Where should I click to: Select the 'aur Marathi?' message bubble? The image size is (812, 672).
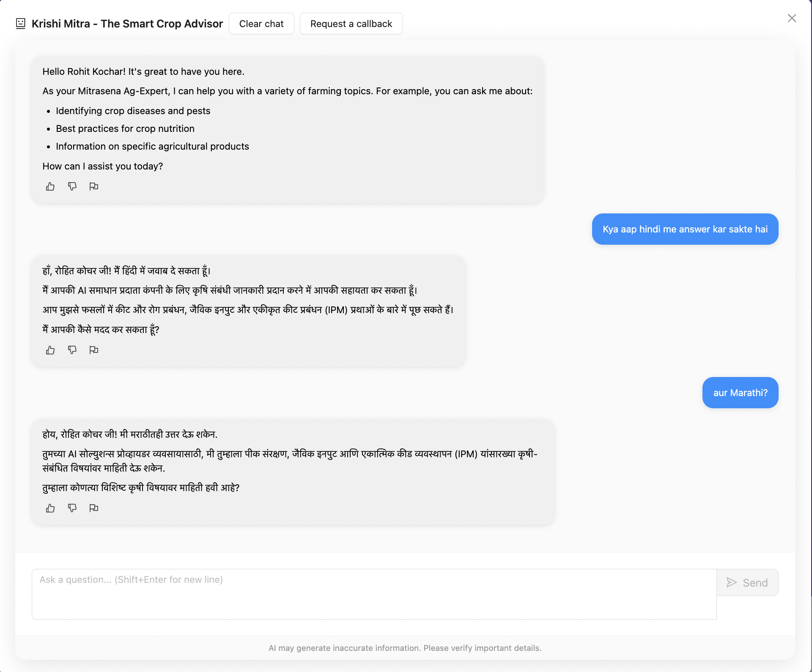[x=740, y=393]
